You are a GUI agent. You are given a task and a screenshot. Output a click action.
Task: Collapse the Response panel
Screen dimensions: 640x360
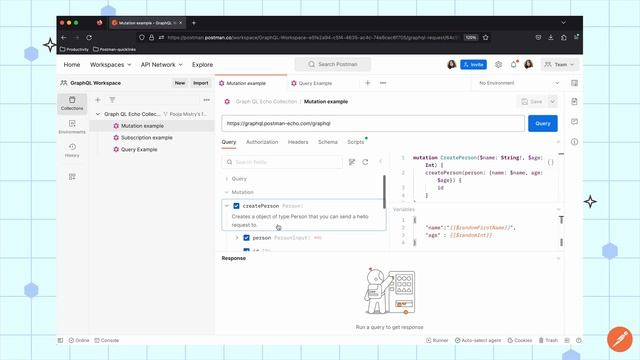tap(558, 258)
